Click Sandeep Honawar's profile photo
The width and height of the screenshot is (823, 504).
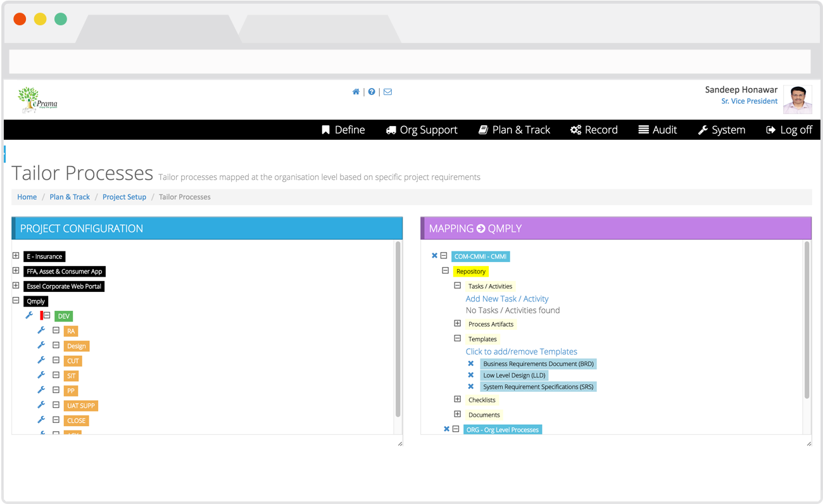(797, 99)
